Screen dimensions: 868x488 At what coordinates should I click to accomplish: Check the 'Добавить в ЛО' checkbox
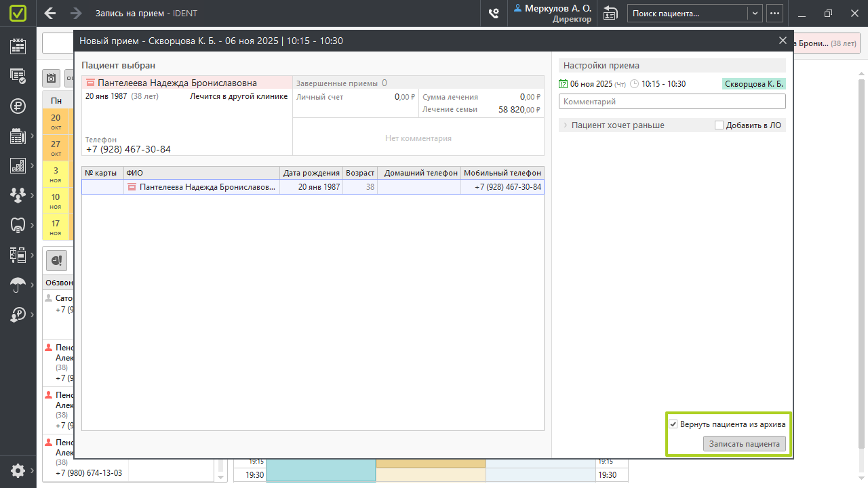(719, 125)
